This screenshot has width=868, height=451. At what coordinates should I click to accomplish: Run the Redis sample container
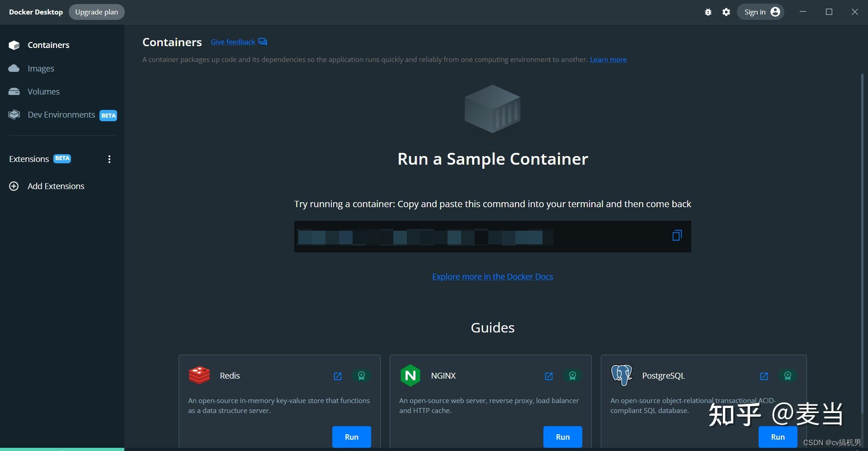351,437
